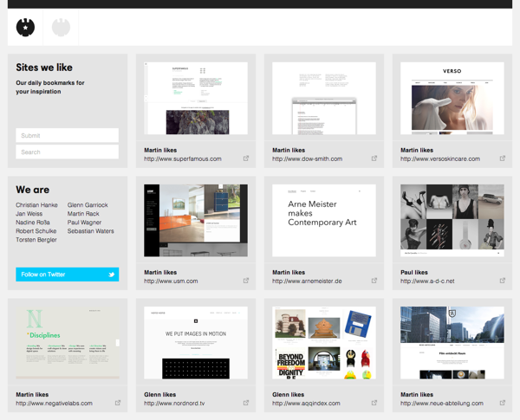Image resolution: width=520 pixels, height=420 pixels.
Task: Follow the http://www.usm.com link
Action: coord(171,281)
